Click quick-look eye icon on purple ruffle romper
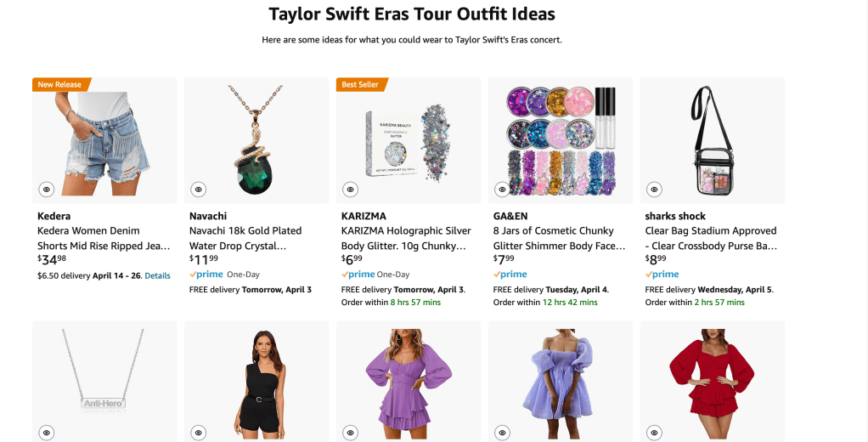 point(351,433)
